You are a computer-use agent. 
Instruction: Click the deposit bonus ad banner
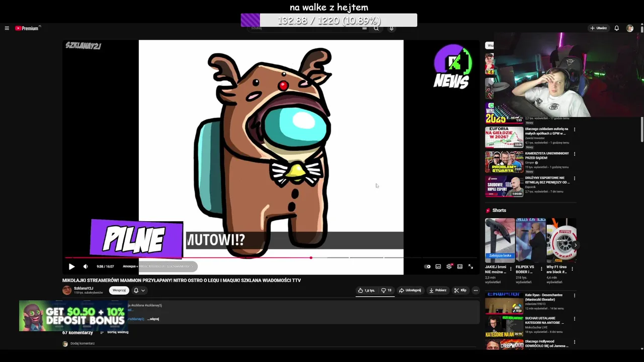click(73, 316)
